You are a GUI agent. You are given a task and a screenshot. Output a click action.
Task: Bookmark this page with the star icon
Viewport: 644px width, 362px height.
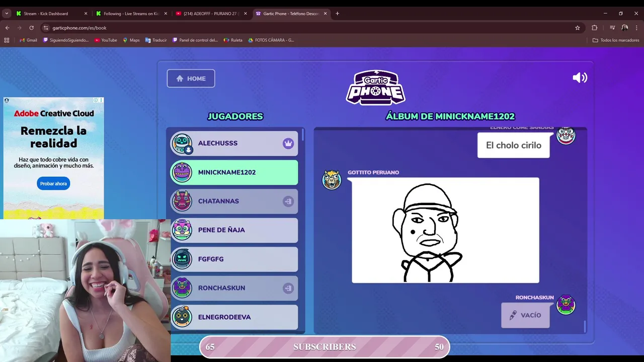[578, 28]
